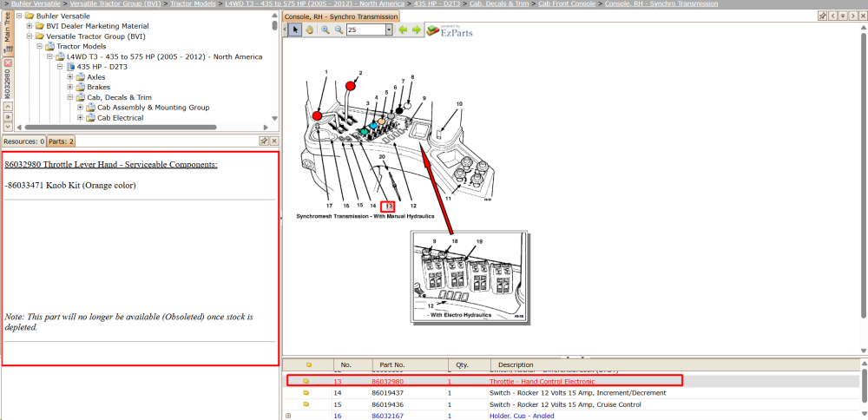
Task: Click the Tractor Models breadcrumb link
Action: pos(194,3)
